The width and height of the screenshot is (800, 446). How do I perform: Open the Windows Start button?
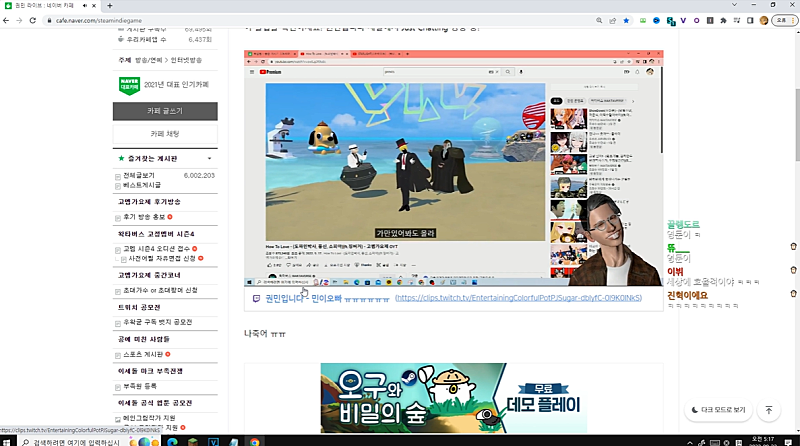pyautogui.click(x=7, y=442)
